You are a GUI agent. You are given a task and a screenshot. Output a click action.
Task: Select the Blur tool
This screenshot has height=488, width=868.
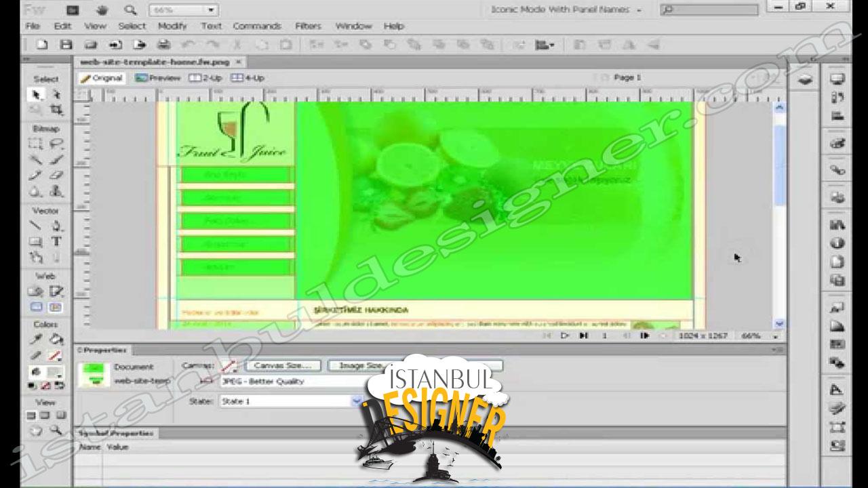[x=35, y=192]
